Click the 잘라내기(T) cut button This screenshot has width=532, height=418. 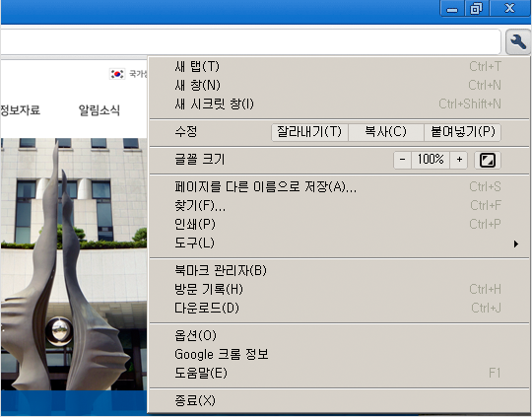point(309,132)
